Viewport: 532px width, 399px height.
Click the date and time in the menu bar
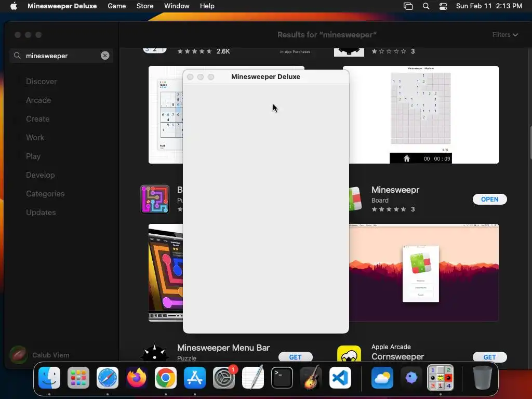489,6
